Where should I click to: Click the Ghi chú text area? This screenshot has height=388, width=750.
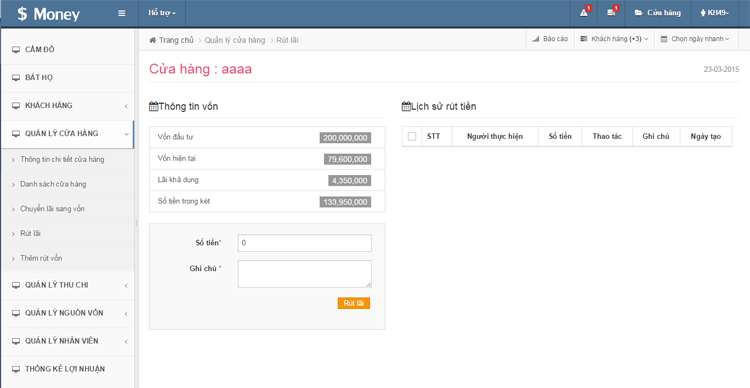305,274
